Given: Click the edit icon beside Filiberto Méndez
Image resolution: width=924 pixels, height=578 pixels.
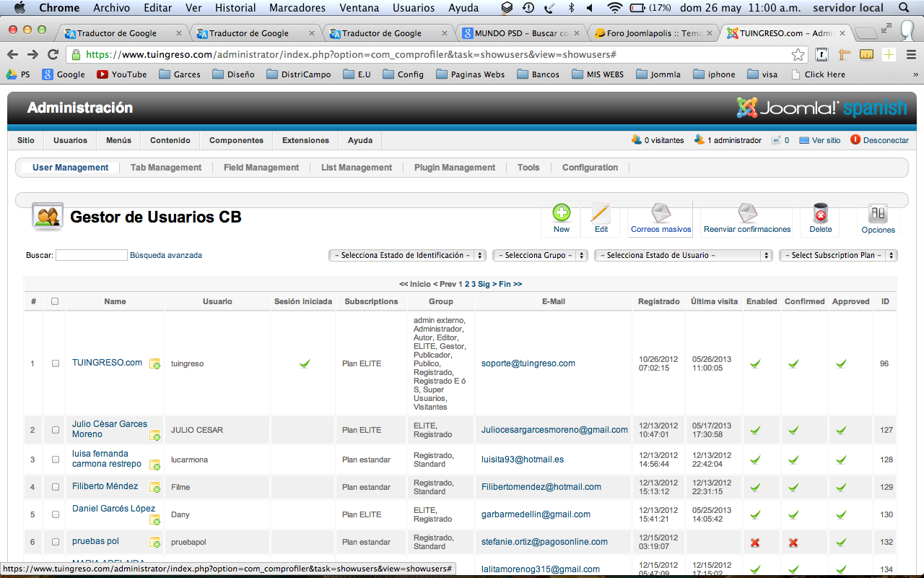Looking at the screenshot, I should click(x=154, y=488).
